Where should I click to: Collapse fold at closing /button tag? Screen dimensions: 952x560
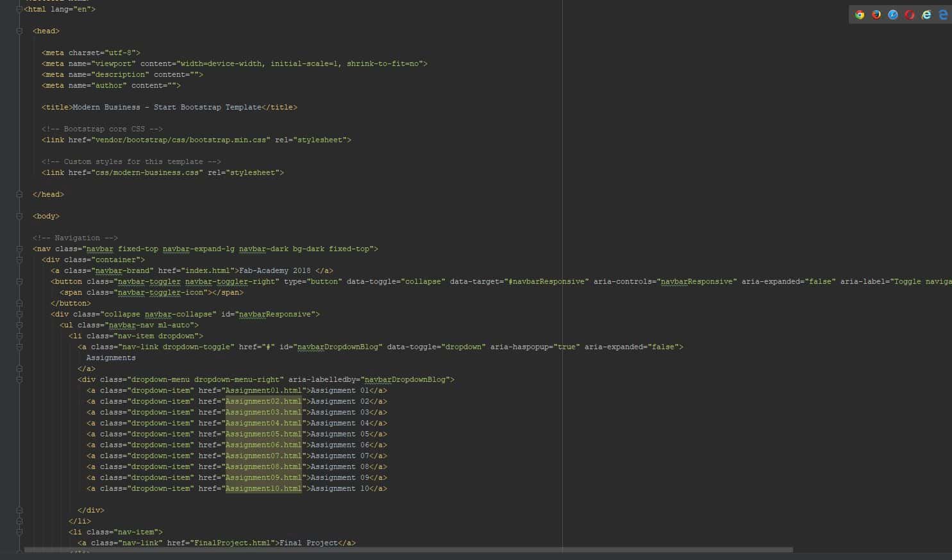coord(19,303)
